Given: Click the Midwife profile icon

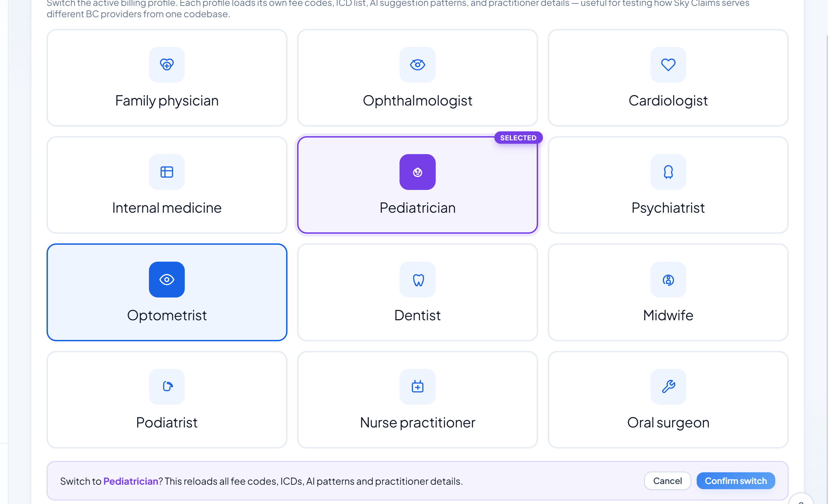Looking at the screenshot, I should coord(668,280).
